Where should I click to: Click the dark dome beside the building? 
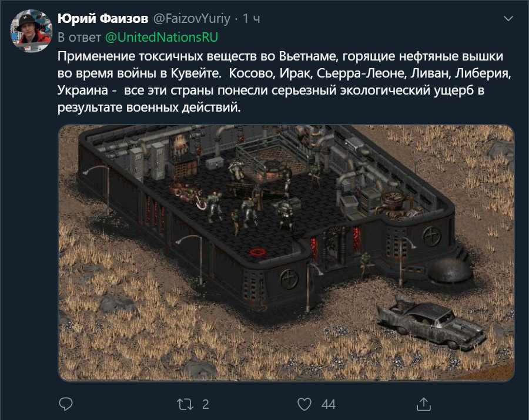tap(450, 271)
